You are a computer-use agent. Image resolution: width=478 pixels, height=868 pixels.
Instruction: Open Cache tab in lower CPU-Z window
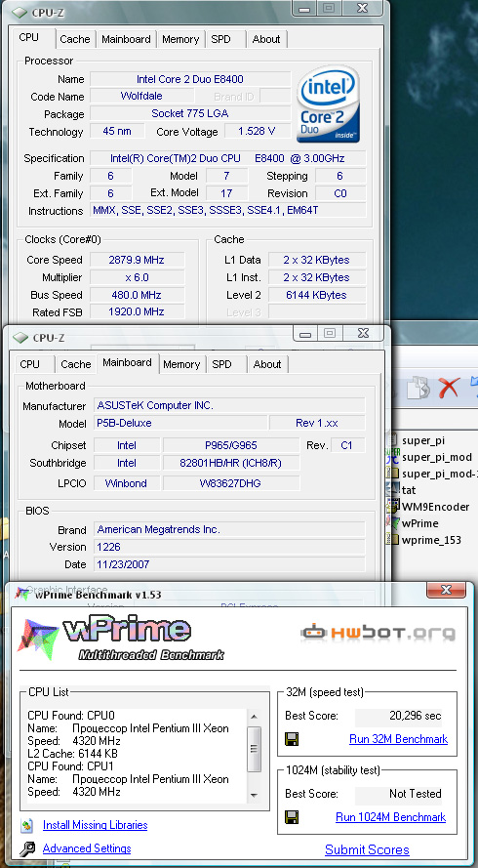coord(76,364)
